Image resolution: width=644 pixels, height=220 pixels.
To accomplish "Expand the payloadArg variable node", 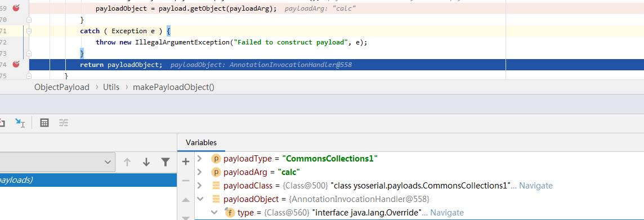I will point(200,172).
